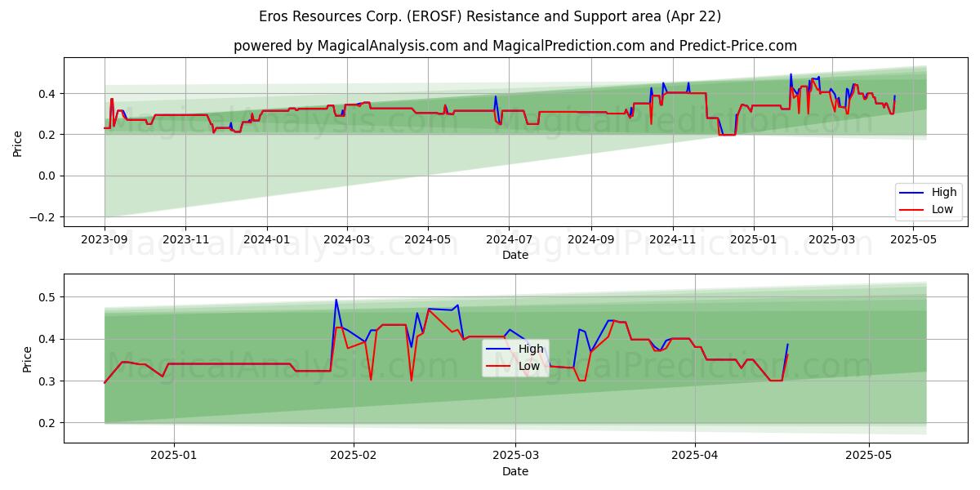Click the top chart '2024-09' date label
The image size is (980, 490).
pos(590,241)
